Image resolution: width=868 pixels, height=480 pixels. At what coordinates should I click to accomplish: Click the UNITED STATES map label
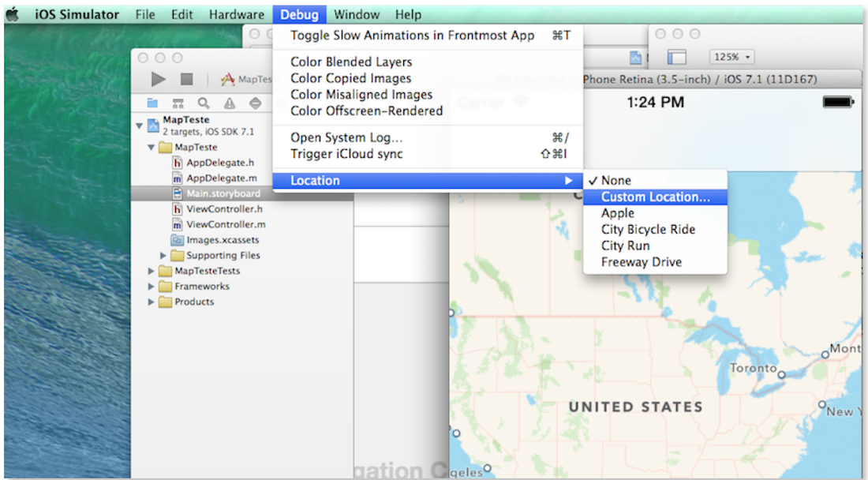[635, 407]
